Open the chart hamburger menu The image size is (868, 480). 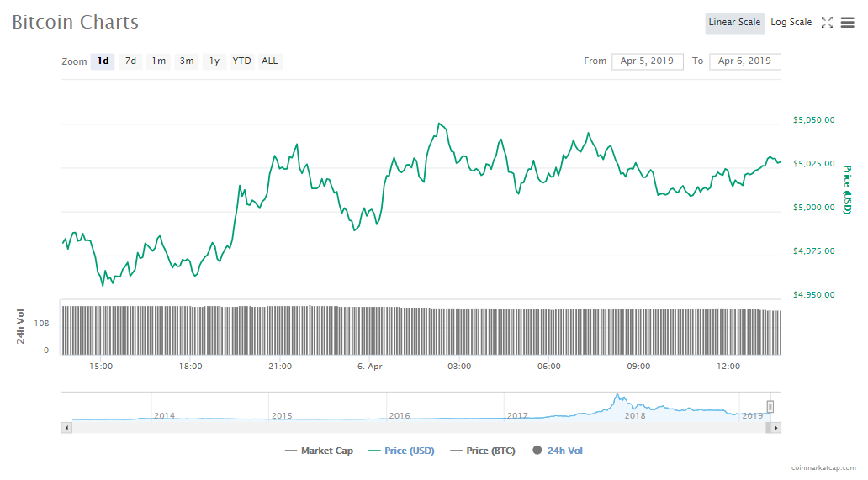coord(847,23)
